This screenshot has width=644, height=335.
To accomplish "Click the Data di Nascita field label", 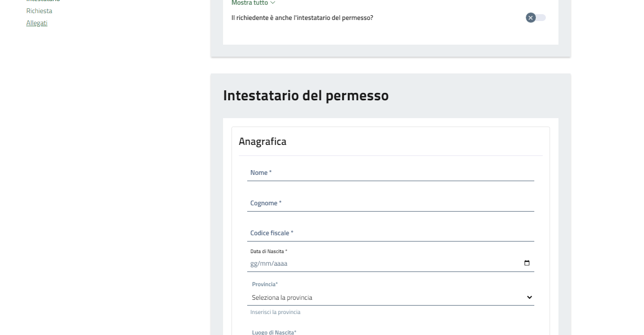I will 269,252.
